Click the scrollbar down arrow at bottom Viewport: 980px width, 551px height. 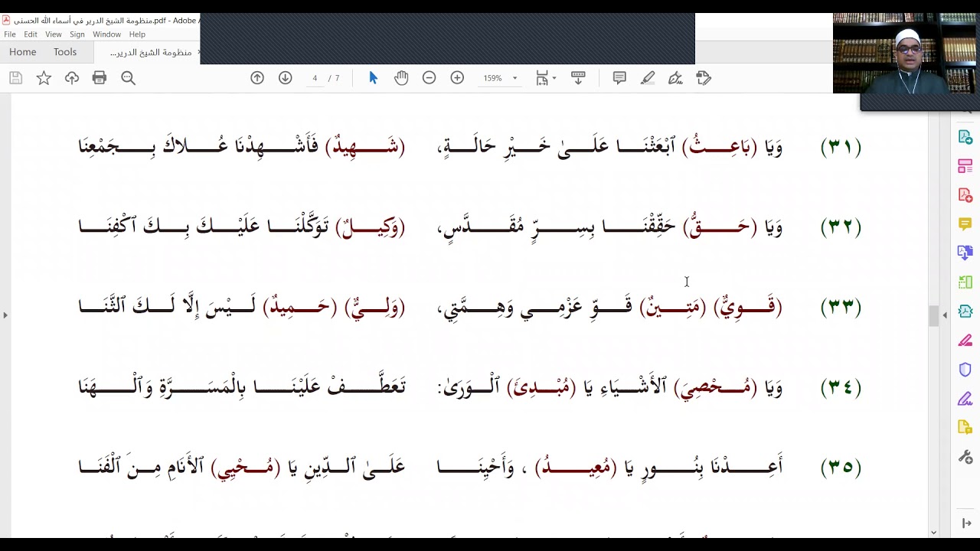point(933,532)
